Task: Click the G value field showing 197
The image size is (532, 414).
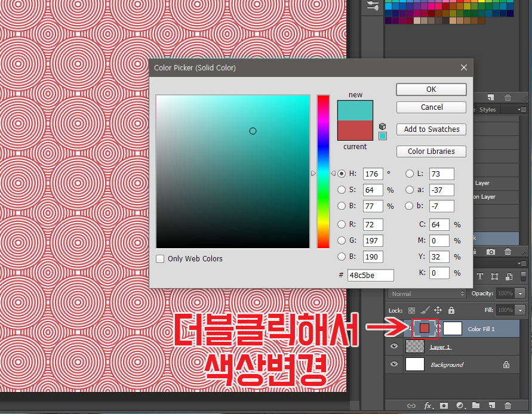Action: click(373, 241)
